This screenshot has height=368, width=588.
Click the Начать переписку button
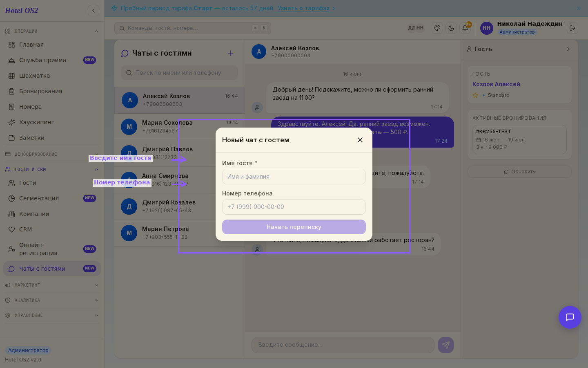294,227
